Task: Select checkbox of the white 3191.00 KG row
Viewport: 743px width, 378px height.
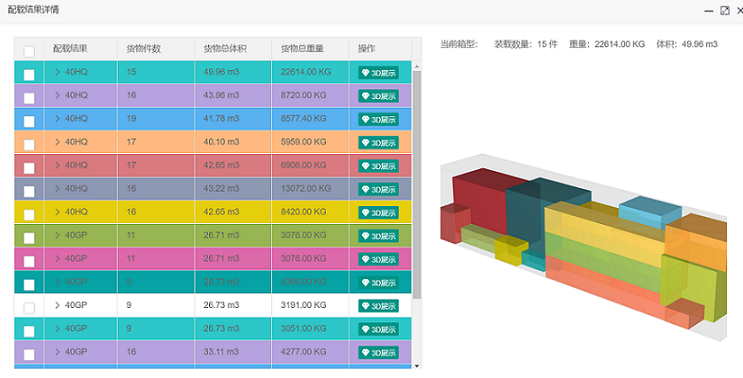Action: point(29,308)
